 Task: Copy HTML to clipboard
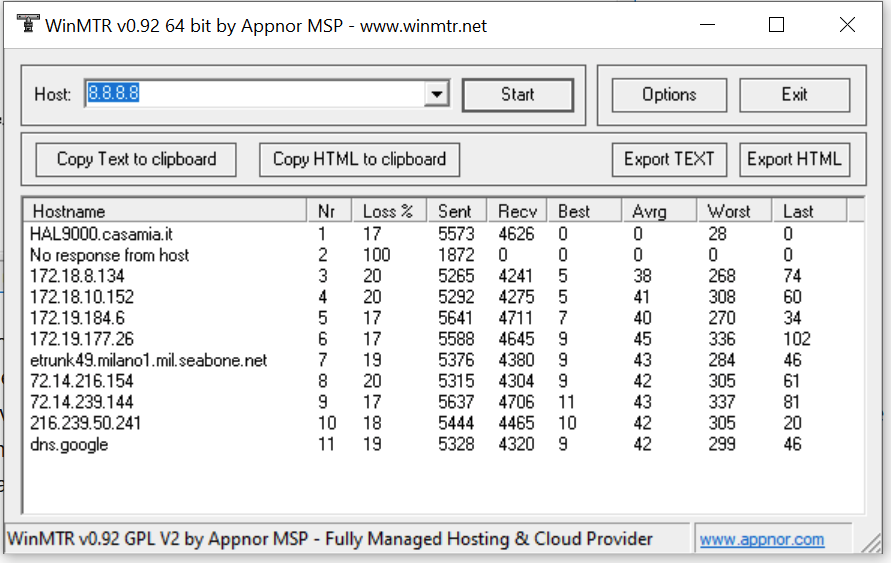click(359, 159)
